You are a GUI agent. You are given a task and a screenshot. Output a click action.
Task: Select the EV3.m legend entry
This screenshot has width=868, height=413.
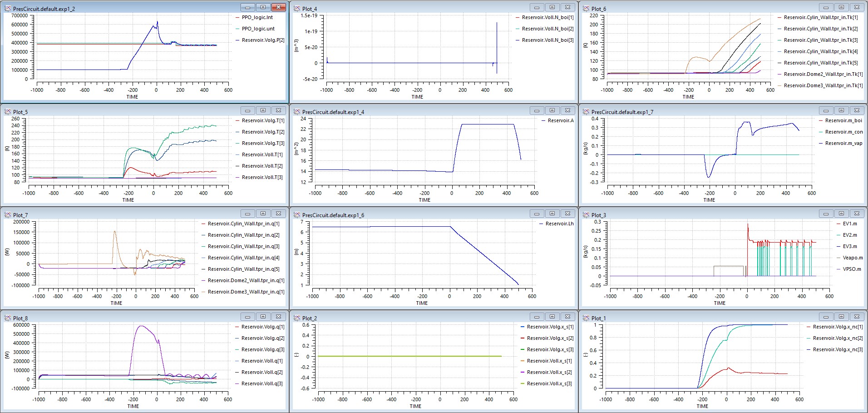point(847,246)
